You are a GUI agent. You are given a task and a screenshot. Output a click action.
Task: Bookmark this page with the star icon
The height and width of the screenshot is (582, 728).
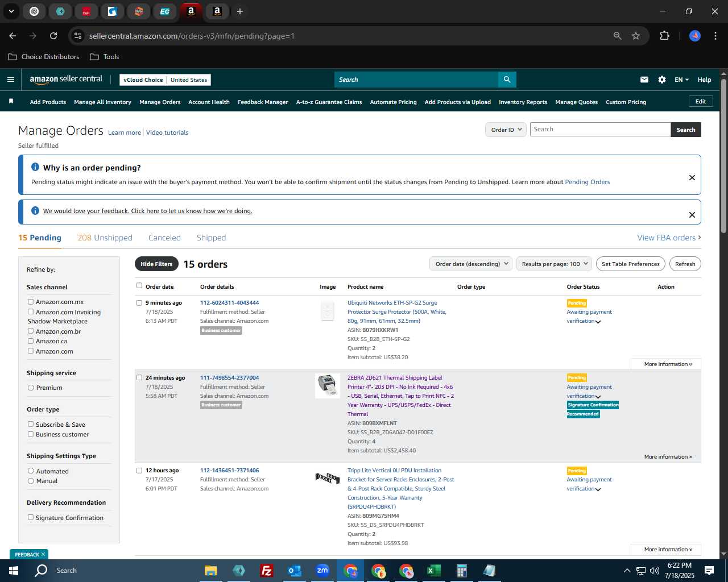tap(636, 36)
